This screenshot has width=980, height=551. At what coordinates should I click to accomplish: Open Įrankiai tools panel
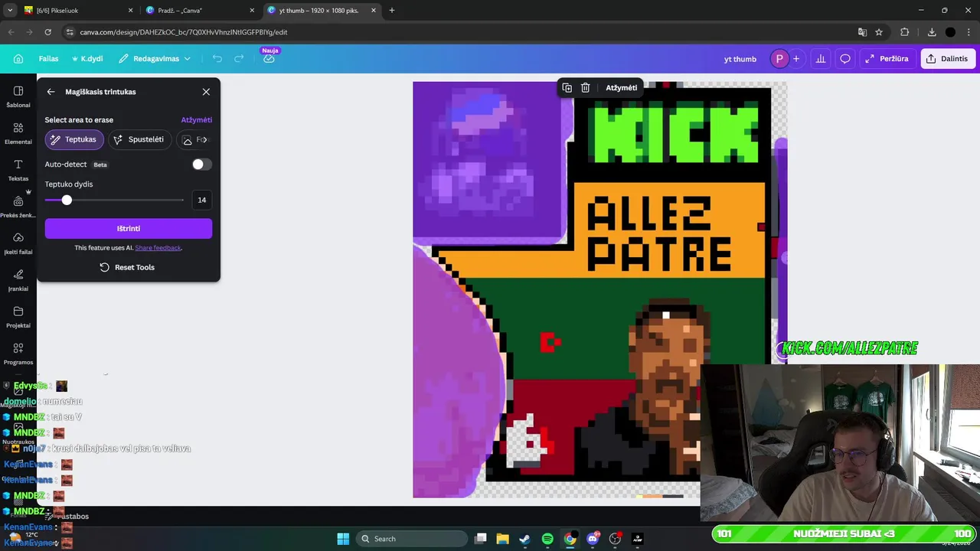click(18, 280)
